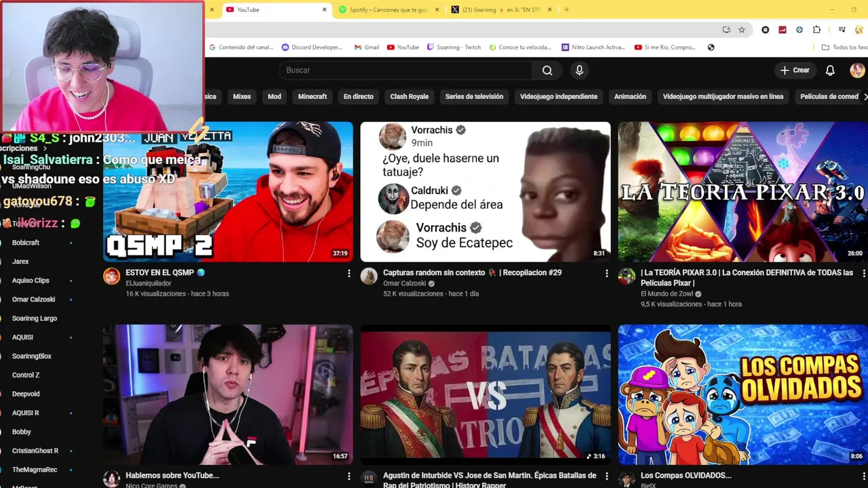
Task: Open options menu for Hablemos sobre YouTube
Action: click(x=349, y=476)
